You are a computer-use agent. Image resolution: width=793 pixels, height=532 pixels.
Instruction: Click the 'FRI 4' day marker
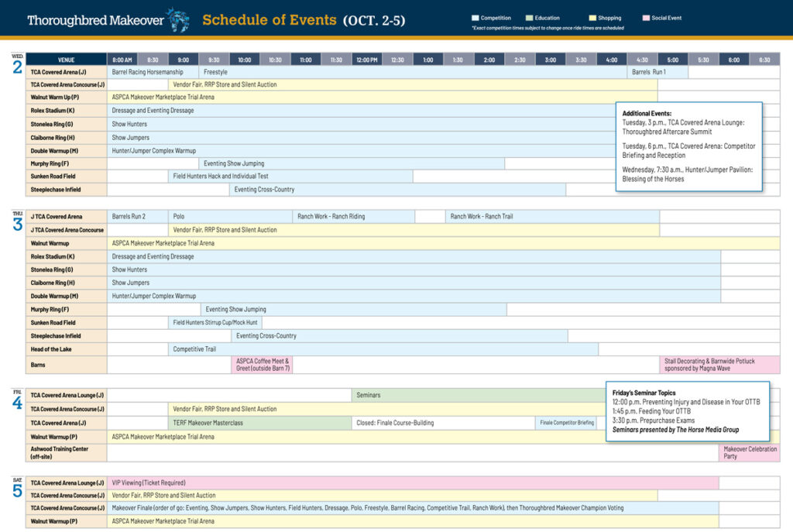[x=17, y=400]
